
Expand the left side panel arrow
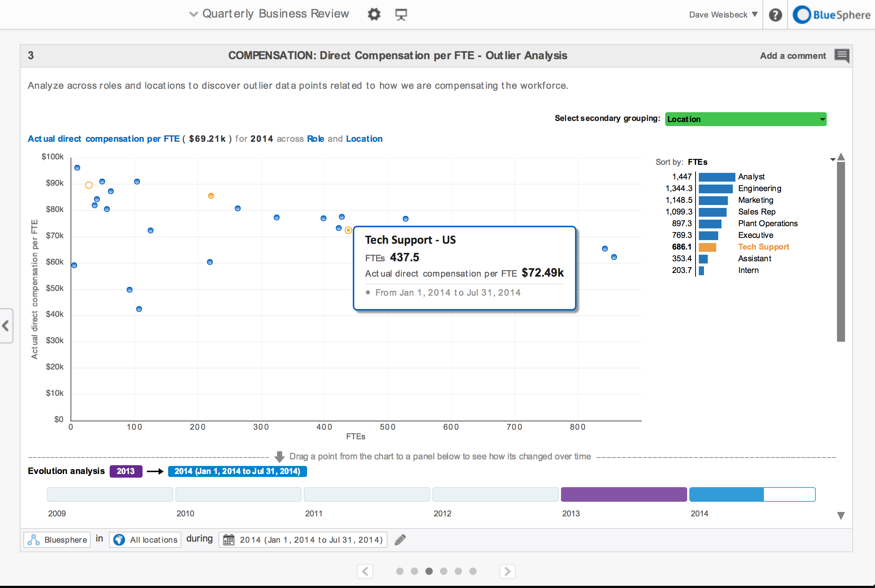coord(5,326)
